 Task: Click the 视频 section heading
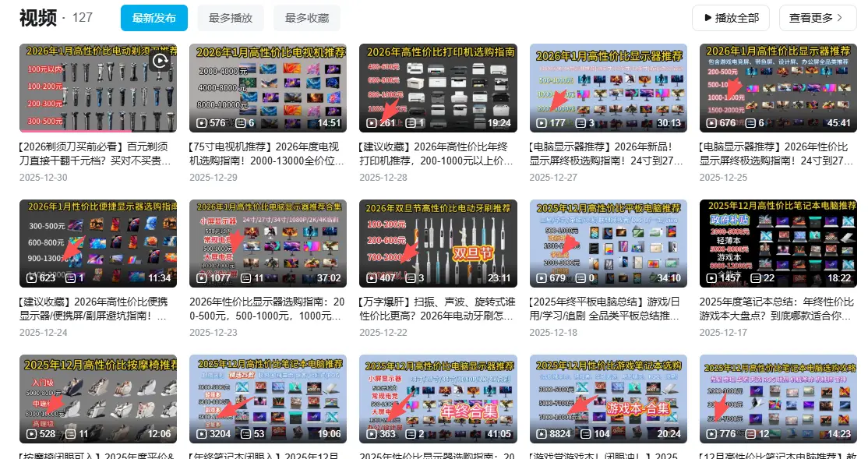point(37,18)
